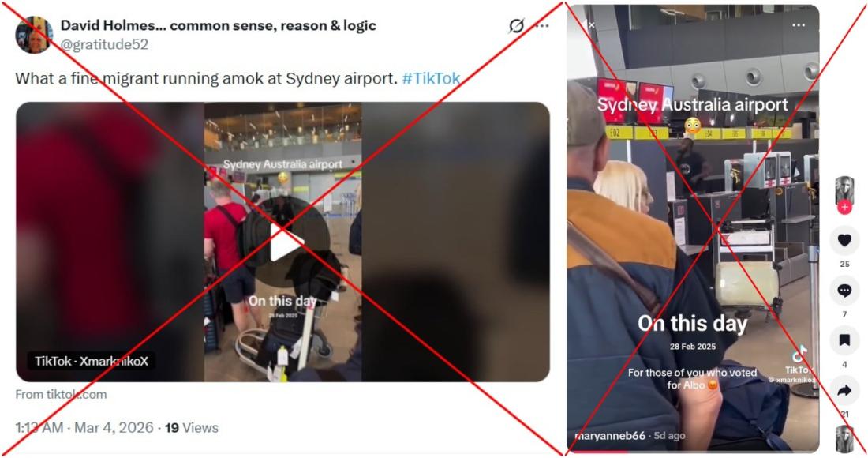The width and height of the screenshot is (868, 458).
Task: Open the From tiktok.com source link
Action: point(61,394)
